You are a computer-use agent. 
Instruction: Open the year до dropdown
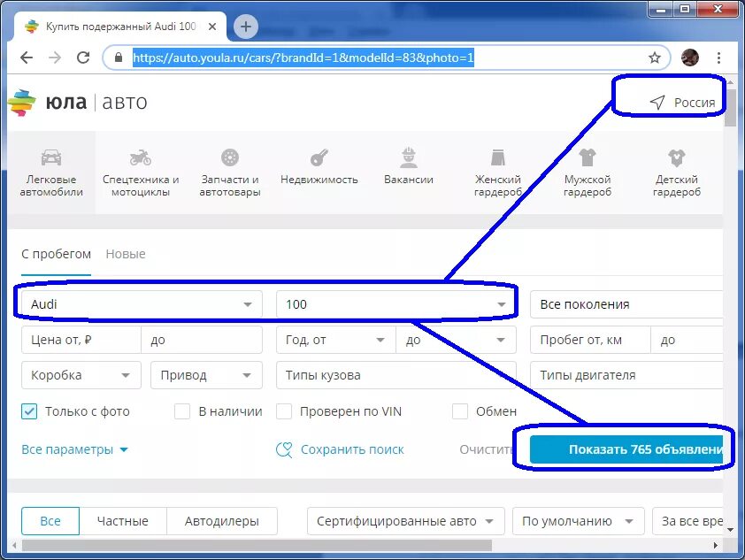pos(457,340)
